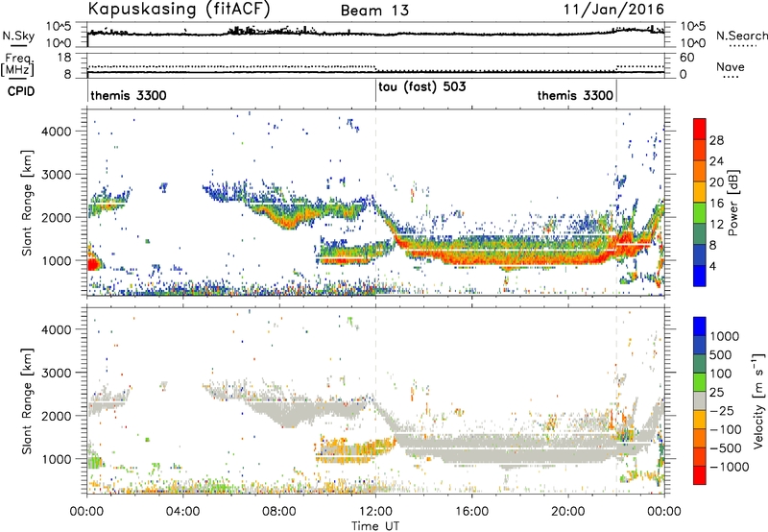Select the "500" tick on Velocity colorbar
This screenshot has height=532, width=768.
722,354
